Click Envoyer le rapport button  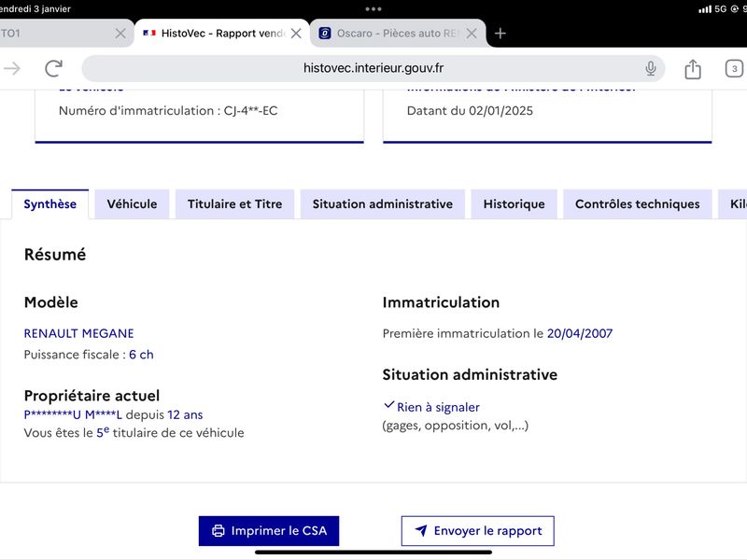(x=478, y=530)
